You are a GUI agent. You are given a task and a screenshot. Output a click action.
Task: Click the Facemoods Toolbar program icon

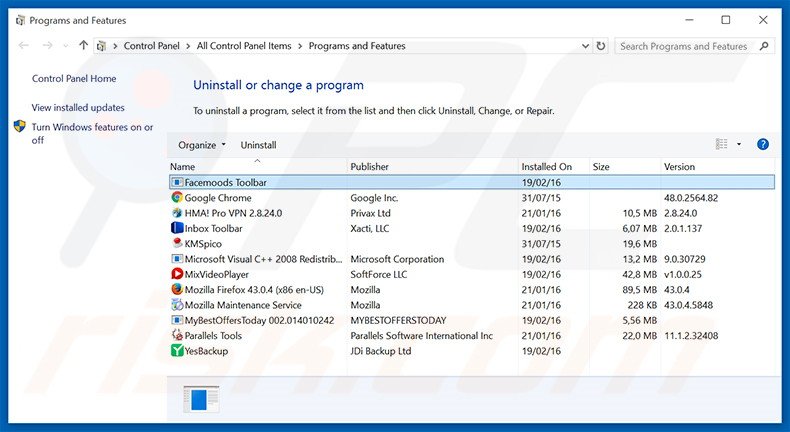point(177,182)
